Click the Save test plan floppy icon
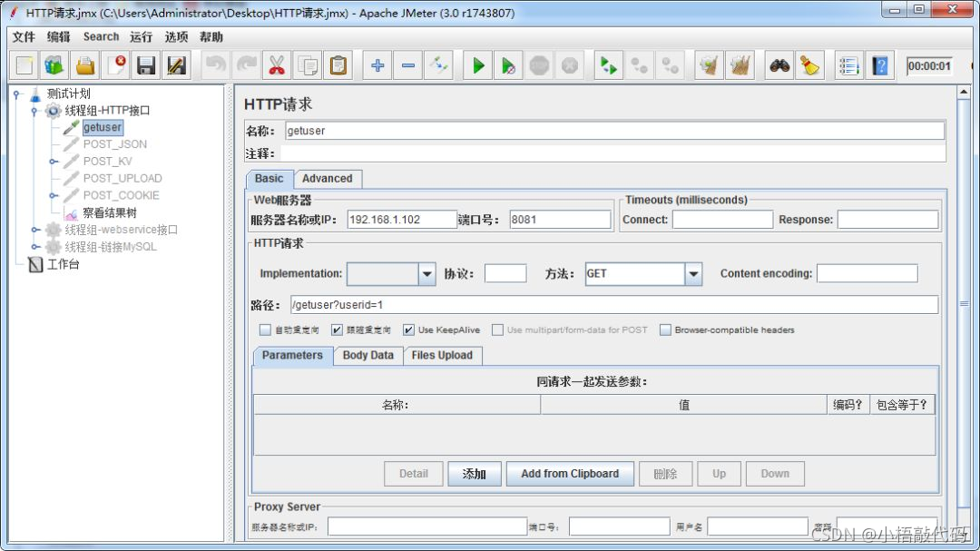This screenshot has height=551, width=980. (145, 65)
